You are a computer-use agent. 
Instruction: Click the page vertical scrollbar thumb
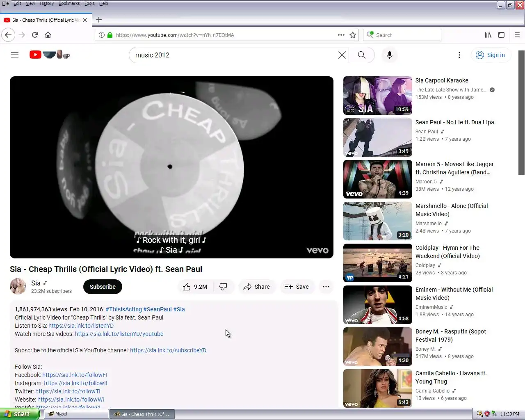click(x=521, y=113)
